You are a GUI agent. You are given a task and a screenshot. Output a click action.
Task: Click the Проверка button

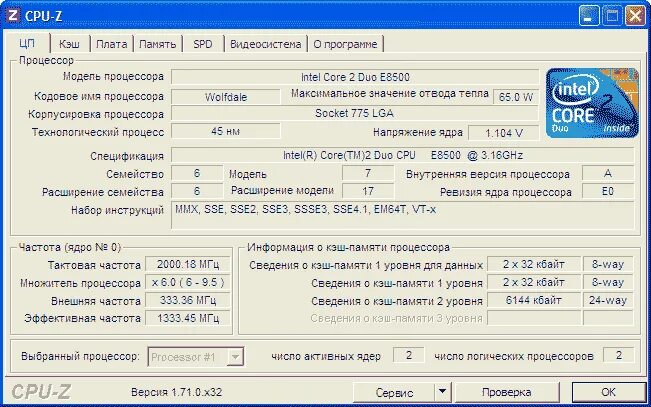507,392
